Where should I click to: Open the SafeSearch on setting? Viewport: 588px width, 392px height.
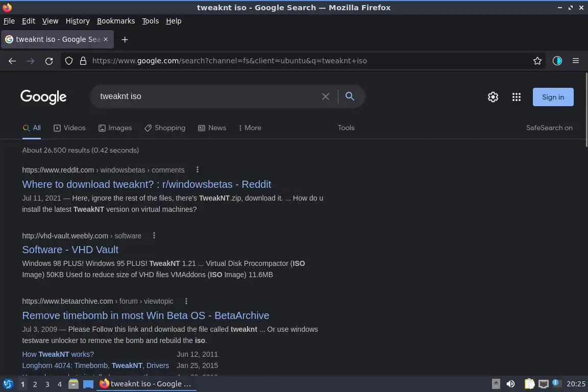[x=549, y=128]
